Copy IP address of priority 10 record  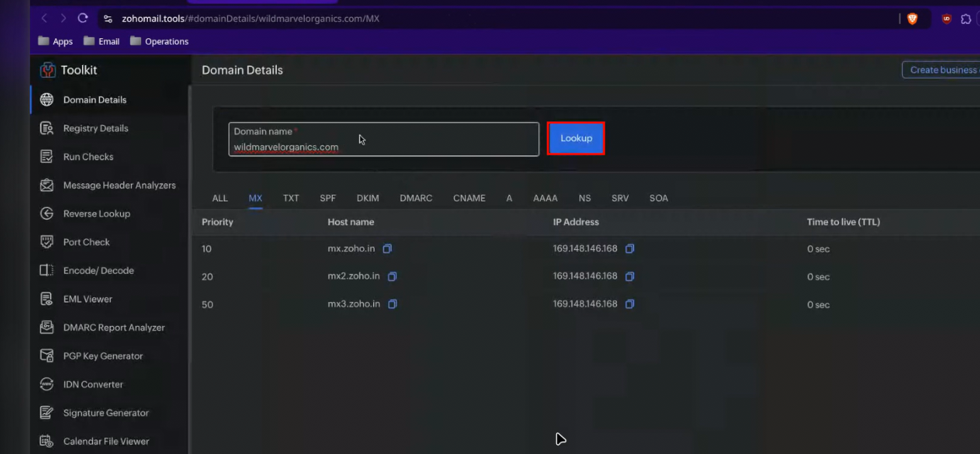630,249
